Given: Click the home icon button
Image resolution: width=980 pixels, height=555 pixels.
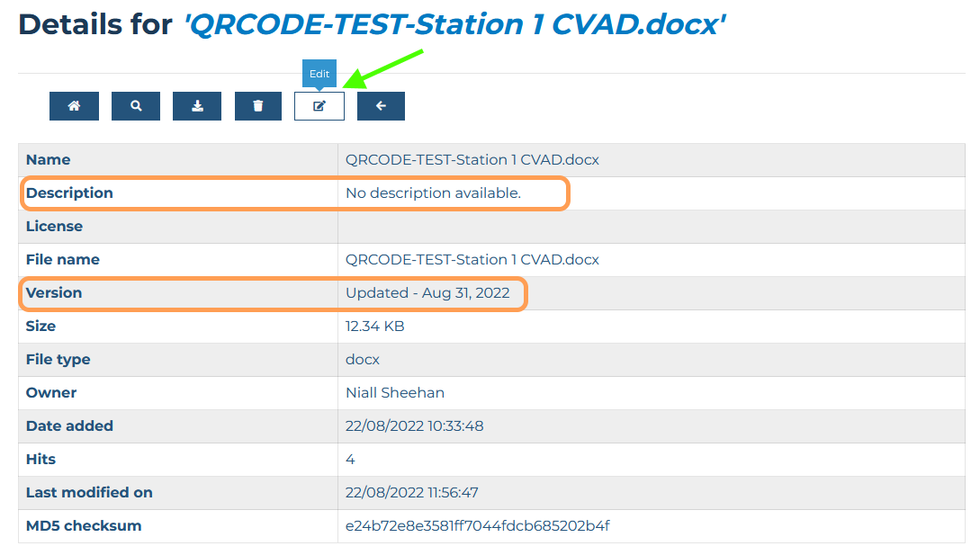Looking at the screenshot, I should coord(74,105).
